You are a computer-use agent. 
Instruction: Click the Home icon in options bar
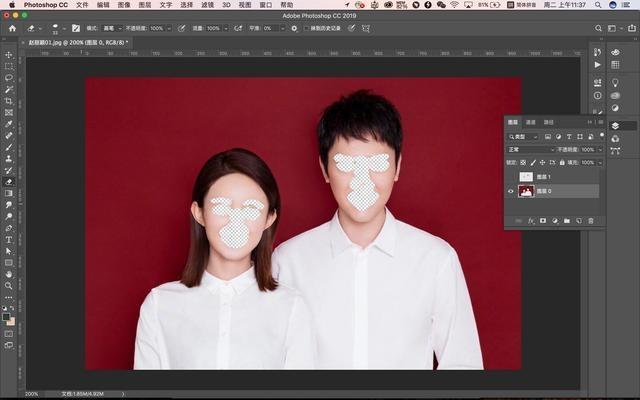point(13,29)
